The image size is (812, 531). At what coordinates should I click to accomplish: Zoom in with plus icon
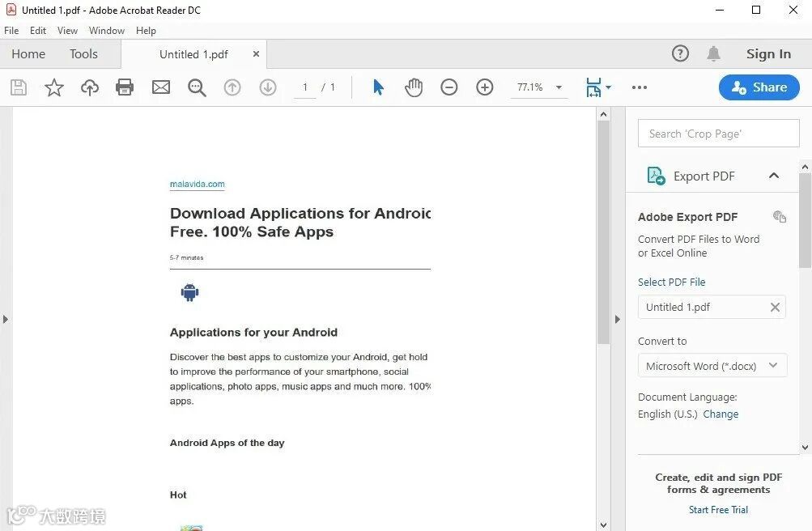pyautogui.click(x=485, y=87)
